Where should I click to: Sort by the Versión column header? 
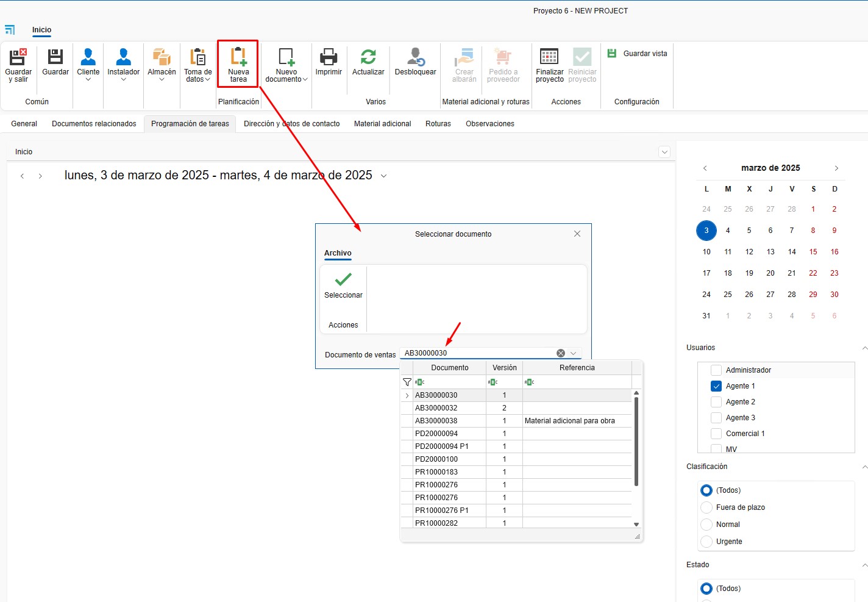pos(505,368)
